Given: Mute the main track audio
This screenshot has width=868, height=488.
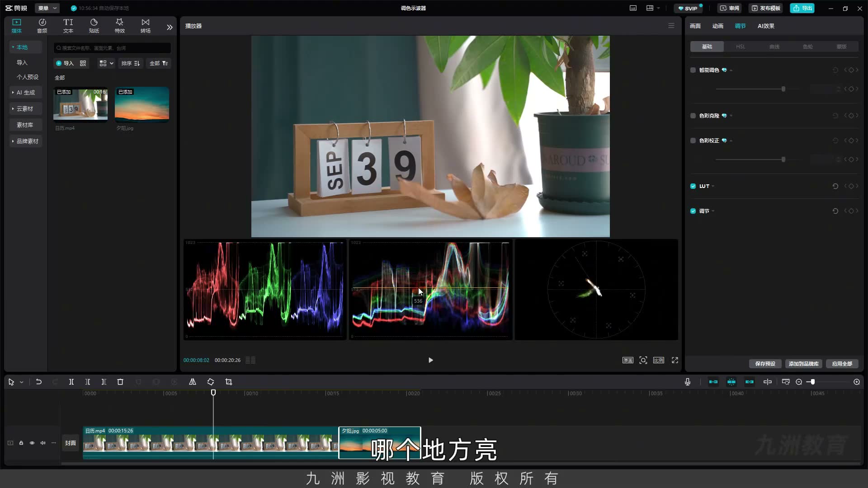Looking at the screenshot, I should [x=43, y=443].
